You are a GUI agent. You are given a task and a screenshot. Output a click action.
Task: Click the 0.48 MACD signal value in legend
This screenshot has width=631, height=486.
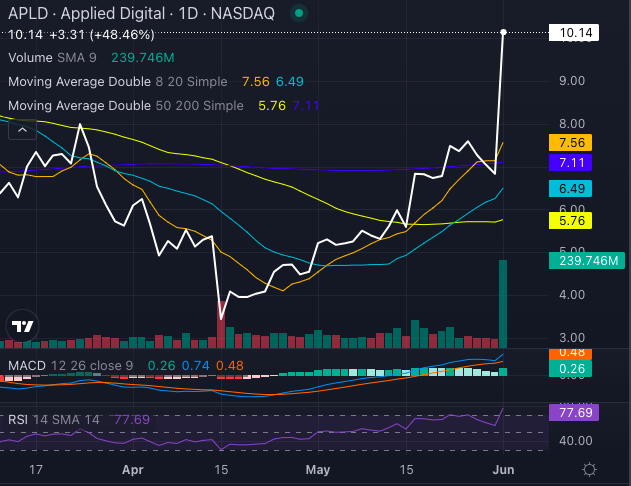point(230,366)
